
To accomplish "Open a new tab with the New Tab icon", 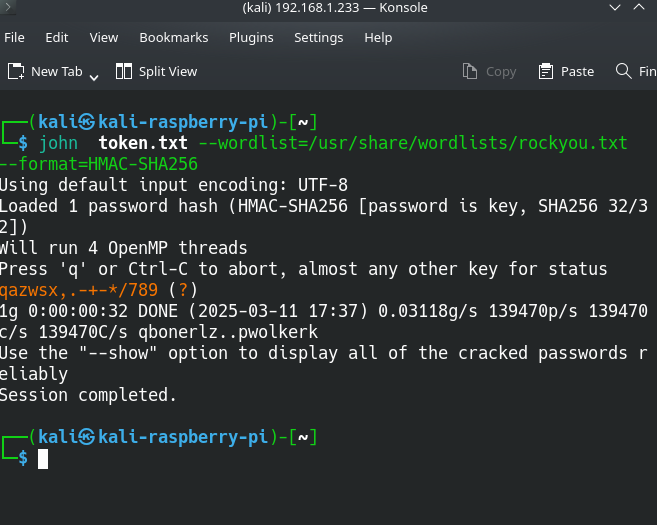I will click(16, 71).
